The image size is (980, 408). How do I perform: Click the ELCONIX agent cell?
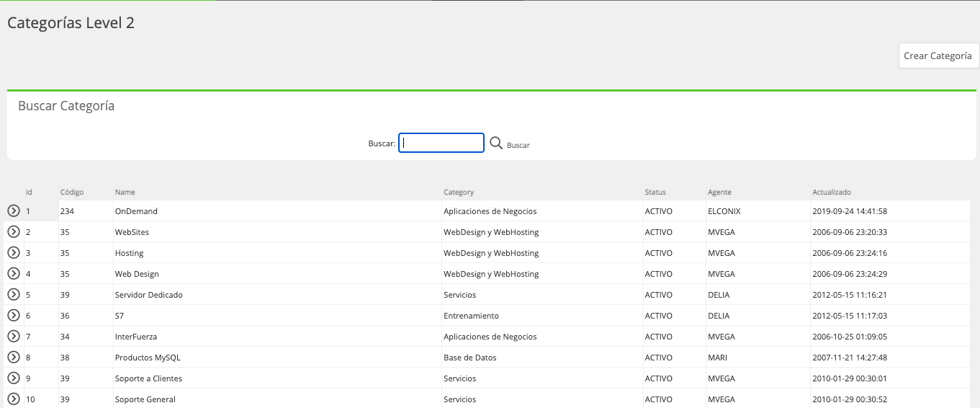pyautogui.click(x=758, y=211)
